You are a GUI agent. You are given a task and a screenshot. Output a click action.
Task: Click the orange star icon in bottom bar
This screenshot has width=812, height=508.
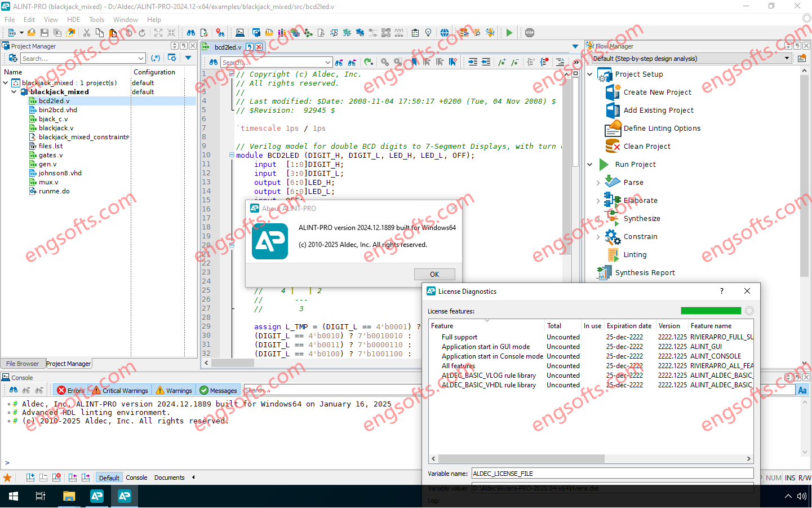7,478
